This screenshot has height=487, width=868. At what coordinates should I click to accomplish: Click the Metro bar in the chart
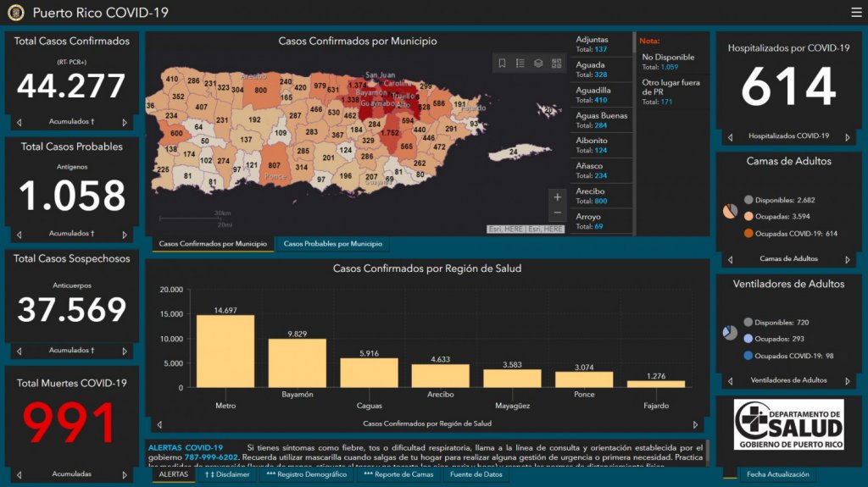225,351
